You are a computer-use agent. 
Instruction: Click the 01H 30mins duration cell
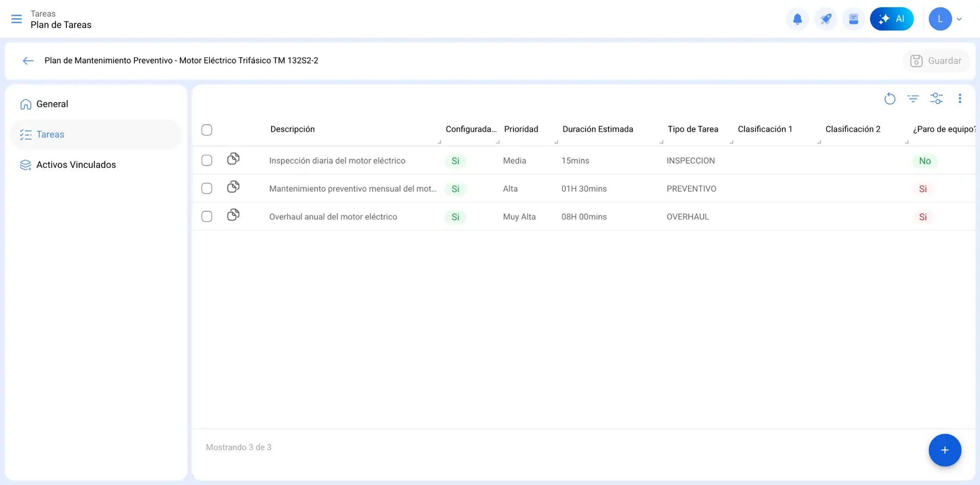coord(584,189)
